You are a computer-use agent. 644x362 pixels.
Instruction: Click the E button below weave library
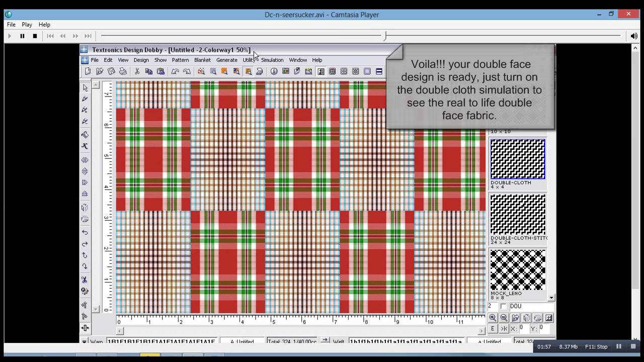(493, 328)
